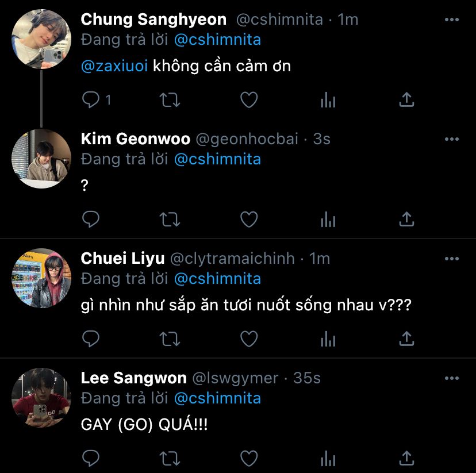
Task: Open analytics on Chung Sanghyeon's tweet
Action: pyautogui.click(x=328, y=100)
